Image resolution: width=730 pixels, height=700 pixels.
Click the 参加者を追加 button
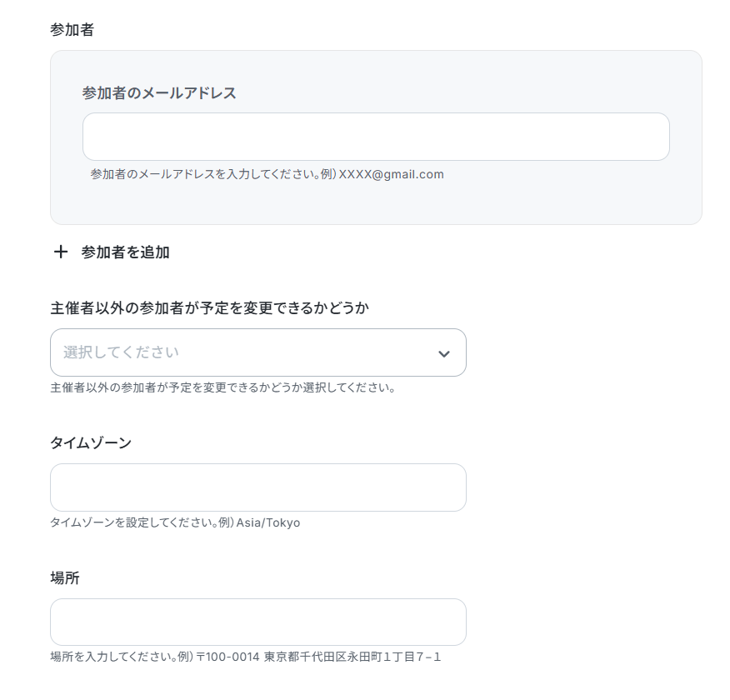click(x=112, y=252)
